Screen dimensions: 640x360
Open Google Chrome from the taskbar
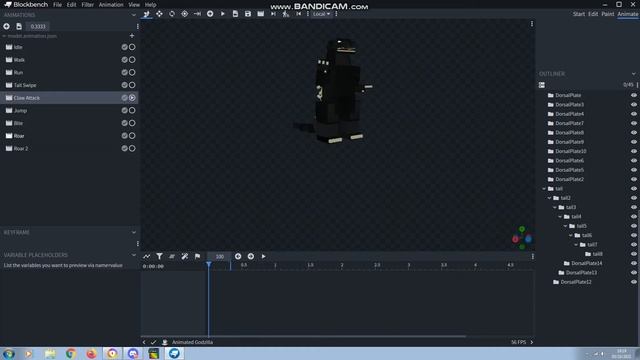tap(71, 353)
